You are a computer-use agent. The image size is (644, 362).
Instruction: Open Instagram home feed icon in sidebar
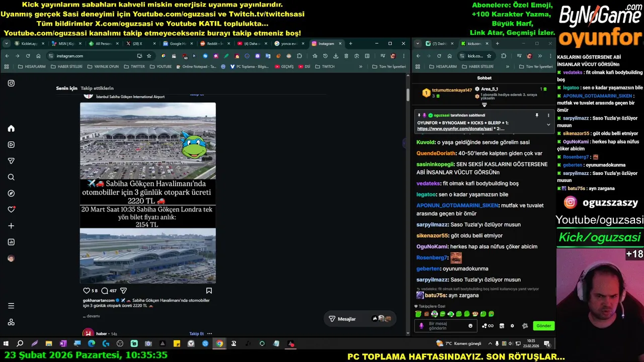11,129
